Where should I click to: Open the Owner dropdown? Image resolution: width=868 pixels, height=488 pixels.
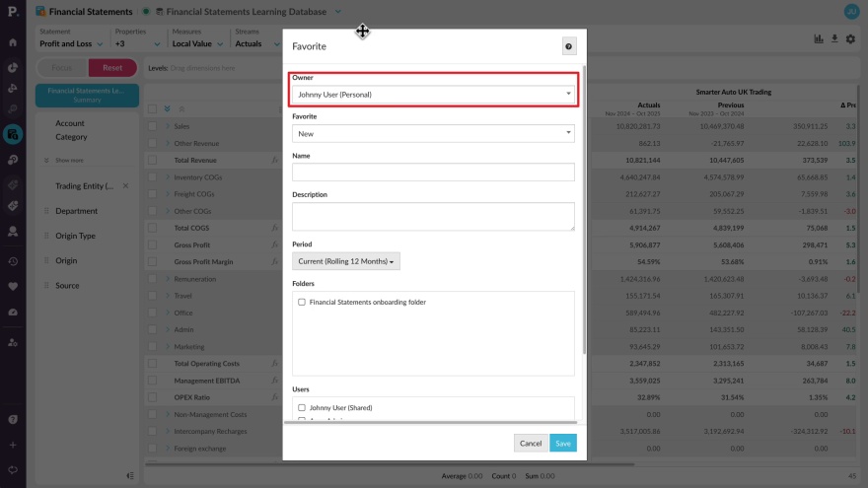click(433, 94)
